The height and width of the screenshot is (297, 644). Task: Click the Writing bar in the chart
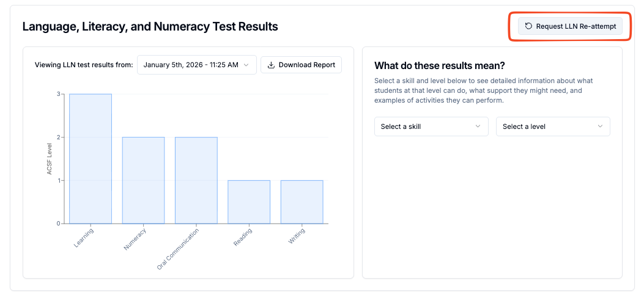[302, 202]
